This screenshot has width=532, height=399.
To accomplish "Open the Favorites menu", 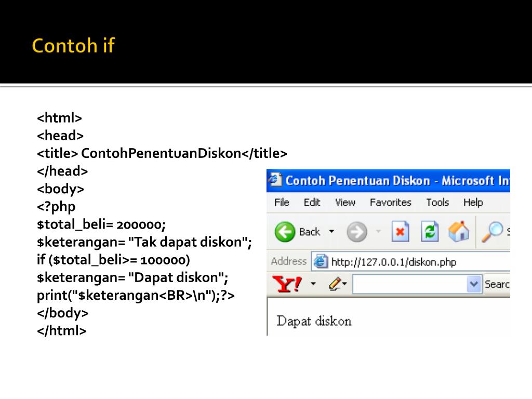I will [391, 202].
